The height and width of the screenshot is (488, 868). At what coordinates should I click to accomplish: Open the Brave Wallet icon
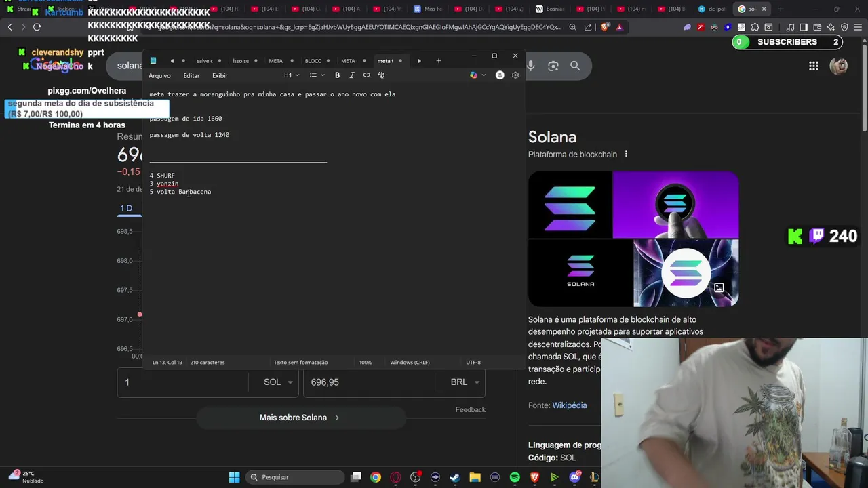click(x=817, y=27)
